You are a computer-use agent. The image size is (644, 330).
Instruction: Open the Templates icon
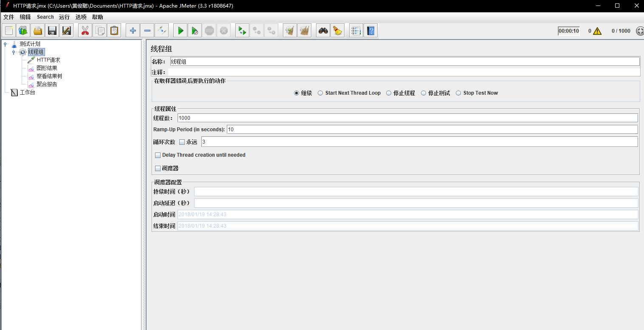[x=23, y=31]
